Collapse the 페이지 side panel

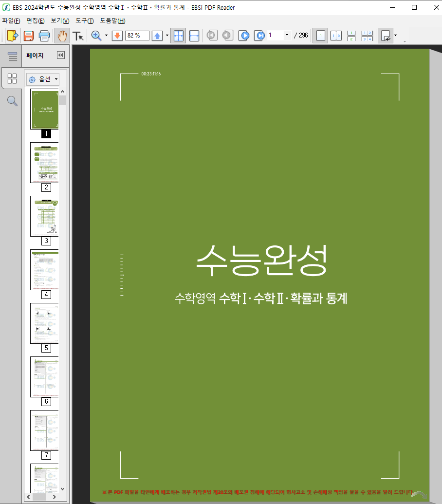click(61, 56)
